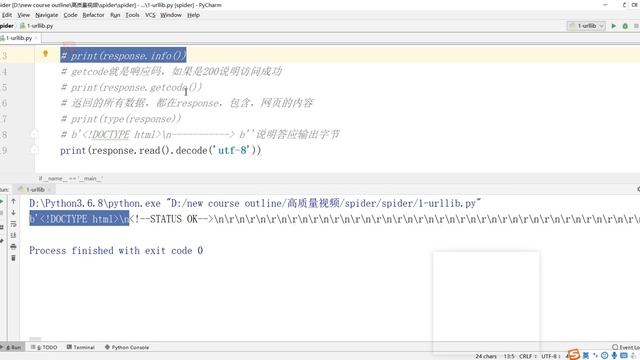Open the Terminal tool window
This screenshot has width=640, height=360.
(80, 347)
